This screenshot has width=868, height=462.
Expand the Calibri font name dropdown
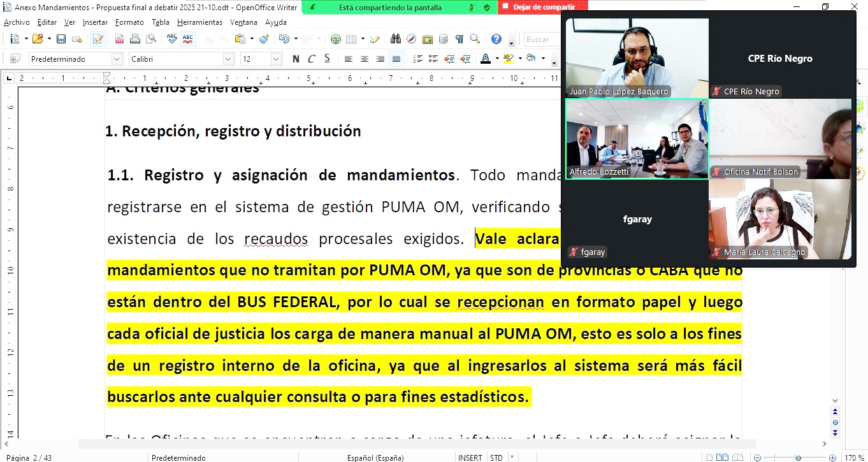[x=228, y=59]
